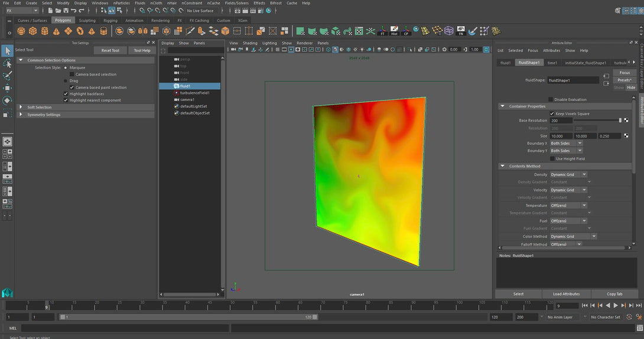Click the playback range slider bar
The width and height of the screenshot is (644, 339).
tap(188, 317)
